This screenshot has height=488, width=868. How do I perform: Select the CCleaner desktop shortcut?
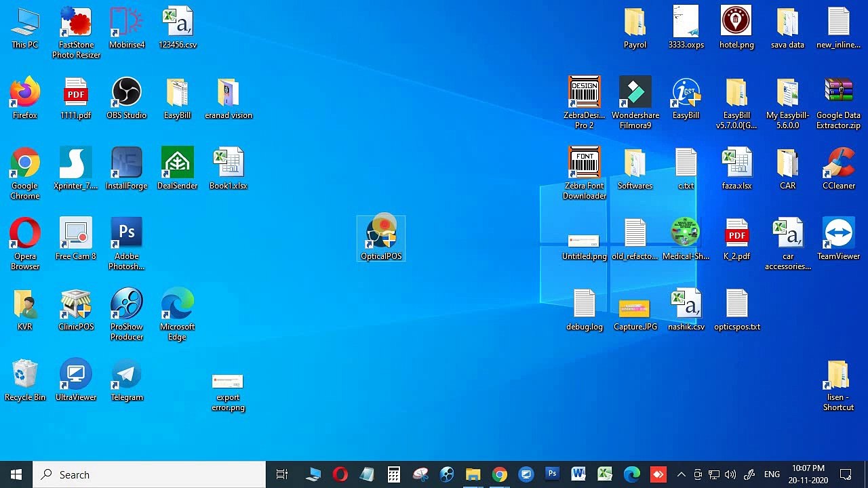pos(839,169)
